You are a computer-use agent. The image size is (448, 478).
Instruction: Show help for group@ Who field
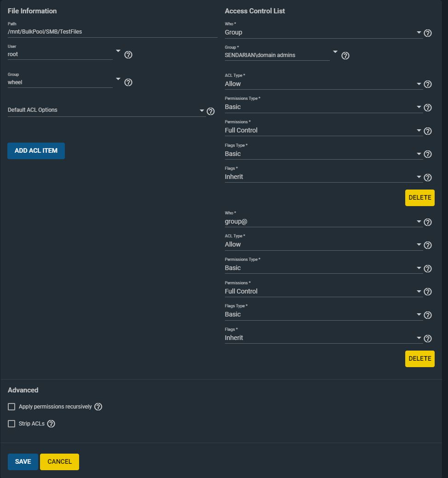click(x=428, y=222)
